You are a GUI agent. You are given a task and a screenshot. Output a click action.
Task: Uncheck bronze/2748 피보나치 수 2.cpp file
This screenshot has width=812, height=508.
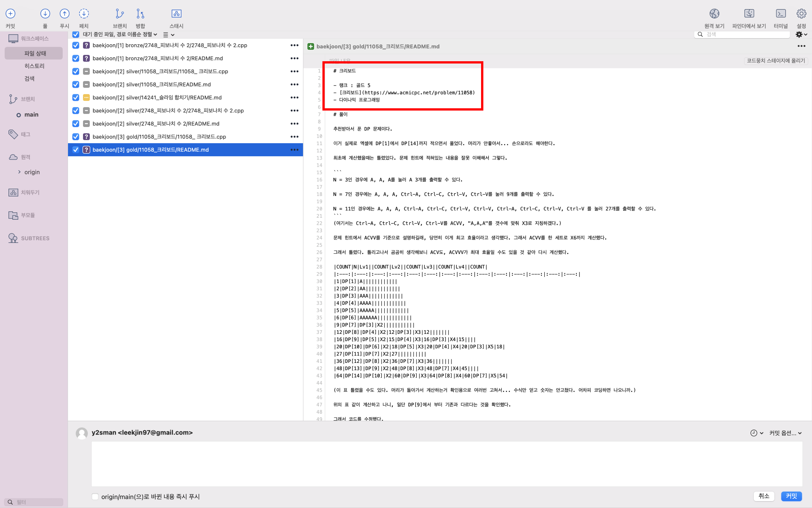76,45
